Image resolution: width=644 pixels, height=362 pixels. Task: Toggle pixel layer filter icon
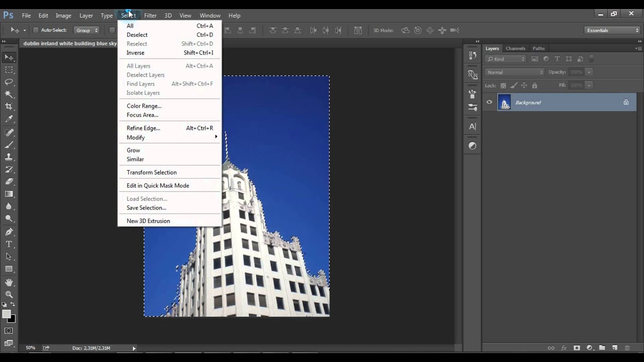click(x=535, y=59)
